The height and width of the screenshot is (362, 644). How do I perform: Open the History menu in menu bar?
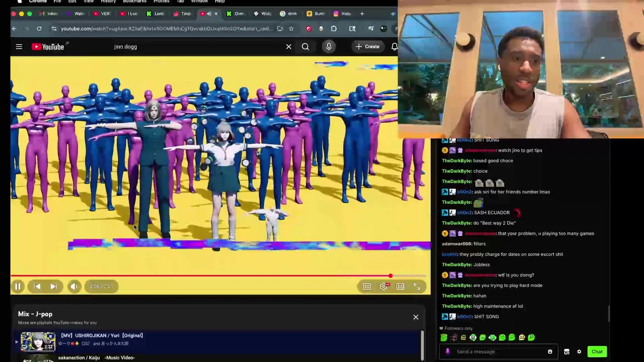pyautogui.click(x=108, y=2)
